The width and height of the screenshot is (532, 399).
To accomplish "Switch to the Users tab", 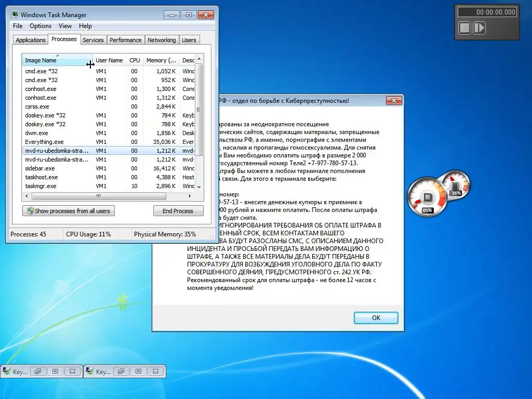I will coord(189,40).
